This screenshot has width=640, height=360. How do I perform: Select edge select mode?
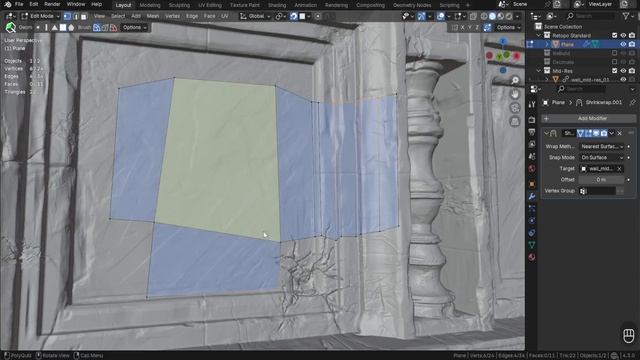pyautogui.click(x=76, y=16)
